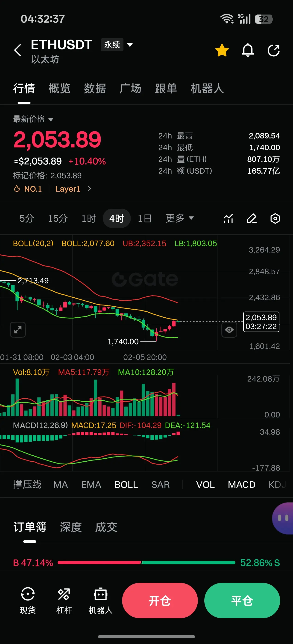Select the 4时 timeframe

[x=117, y=218]
